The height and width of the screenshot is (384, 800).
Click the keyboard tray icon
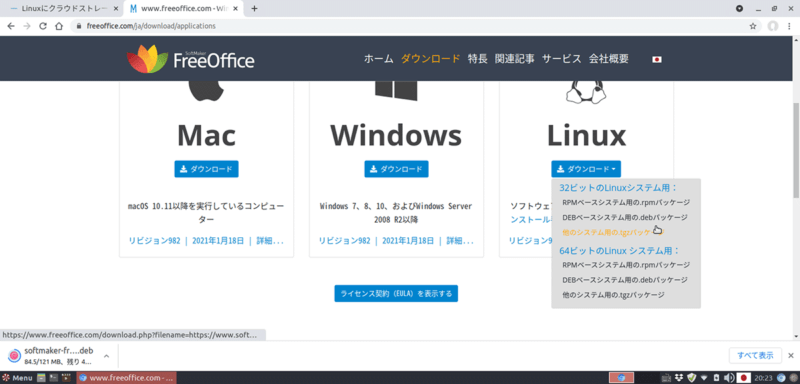pos(666,378)
